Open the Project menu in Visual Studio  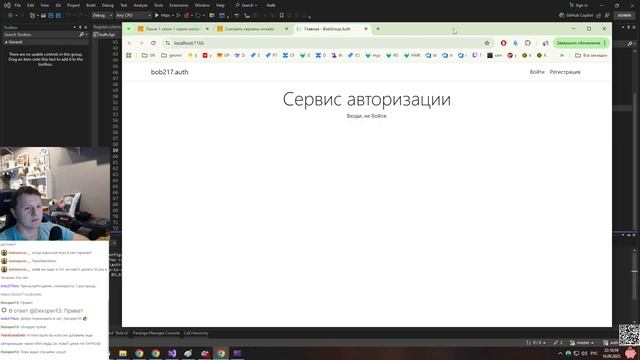tap(73, 5)
